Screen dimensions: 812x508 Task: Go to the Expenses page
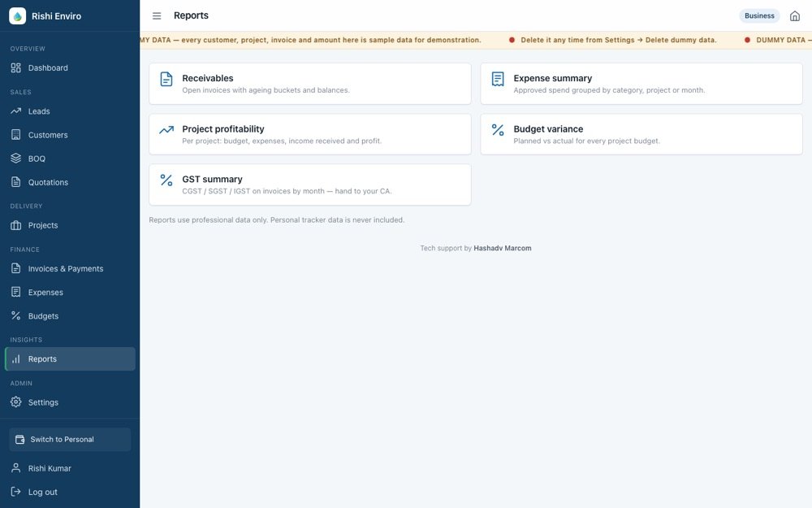pyautogui.click(x=70, y=293)
